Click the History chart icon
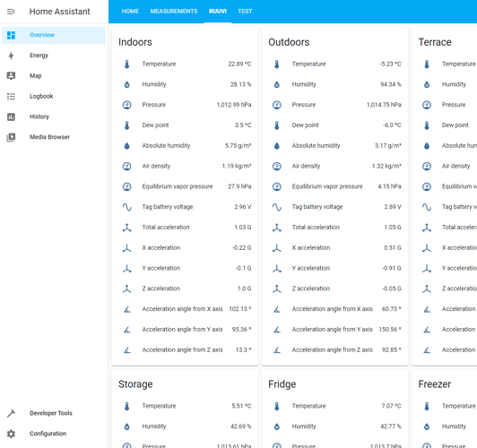Image resolution: width=477 pixels, height=448 pixels. pos(11,116)
